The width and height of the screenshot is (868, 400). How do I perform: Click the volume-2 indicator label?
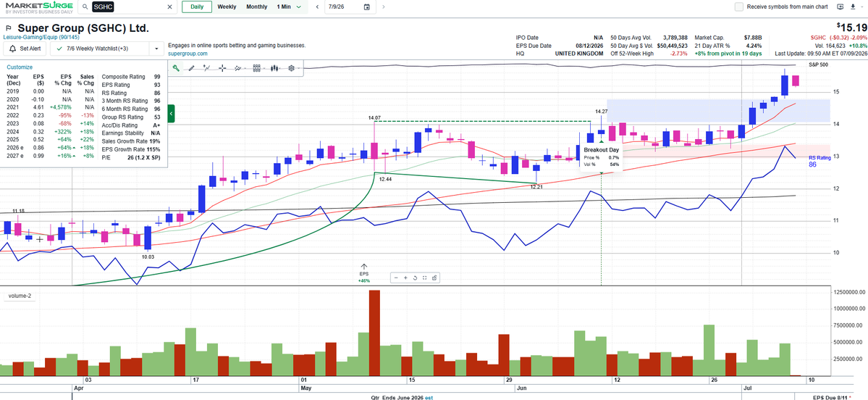20,296
